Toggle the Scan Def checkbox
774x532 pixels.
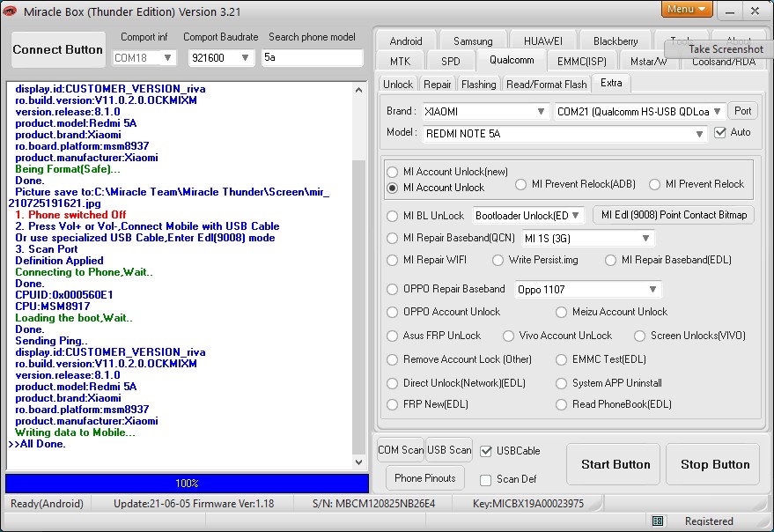[x=486, y=479]
